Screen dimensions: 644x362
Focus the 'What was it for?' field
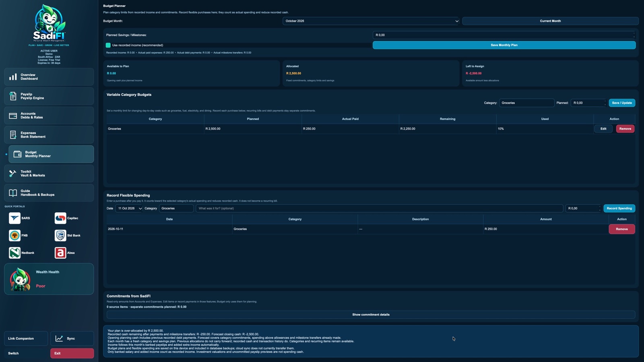coord(379,208)
